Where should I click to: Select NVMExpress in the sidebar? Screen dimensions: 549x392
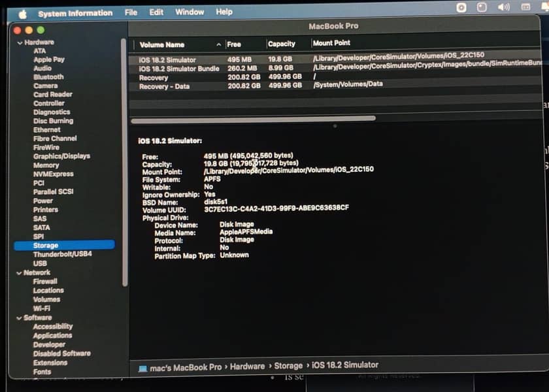pos(53,174)
